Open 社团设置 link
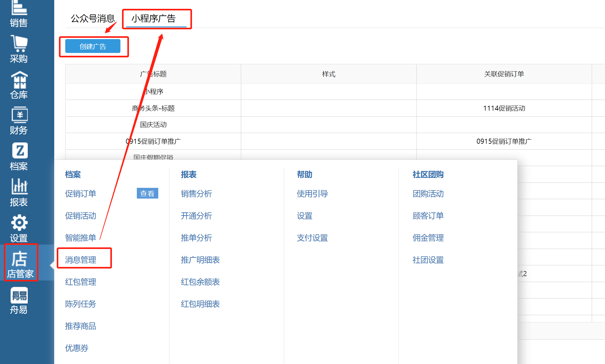Screen dimensions: 605x364 click(x=428, y=260)
